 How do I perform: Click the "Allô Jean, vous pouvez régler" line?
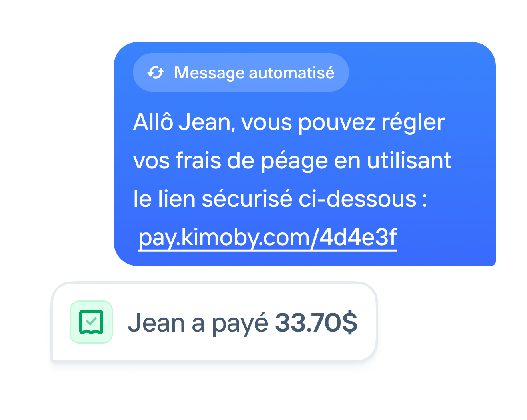289,122
